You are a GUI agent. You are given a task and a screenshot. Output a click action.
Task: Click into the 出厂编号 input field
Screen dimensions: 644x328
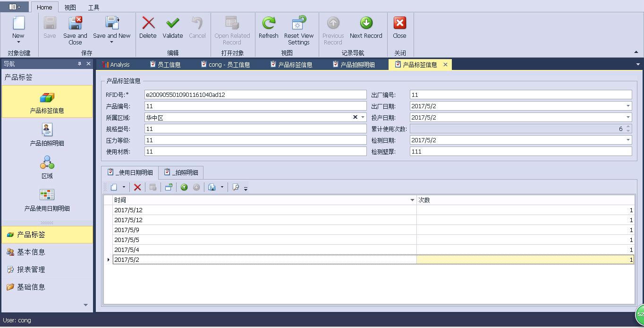click(x=521, y=95)
